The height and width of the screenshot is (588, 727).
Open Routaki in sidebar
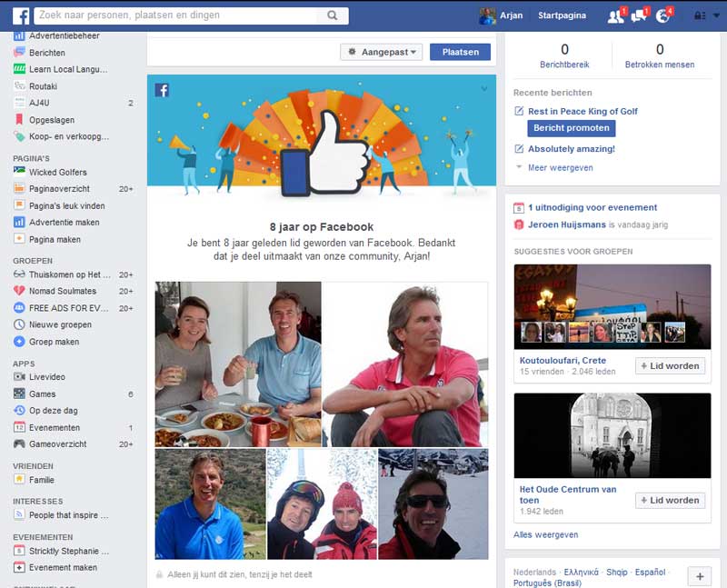(x=43, y=86)
